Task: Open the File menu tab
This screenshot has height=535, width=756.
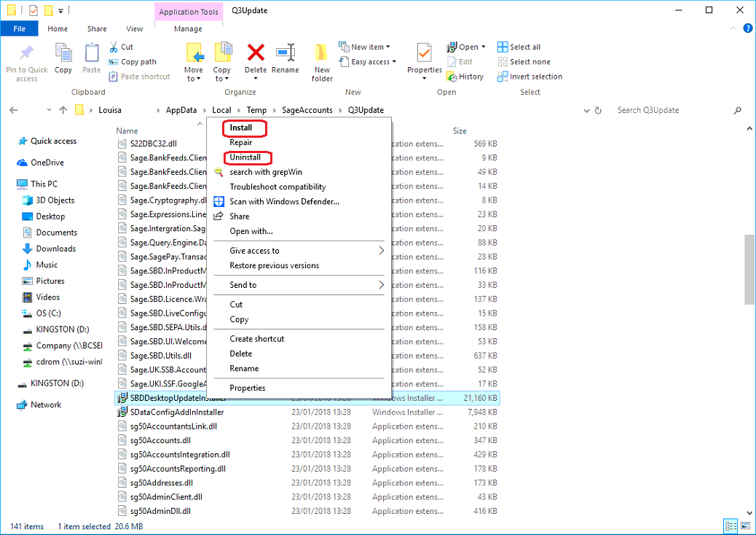Action: click(x=20, y=29)
